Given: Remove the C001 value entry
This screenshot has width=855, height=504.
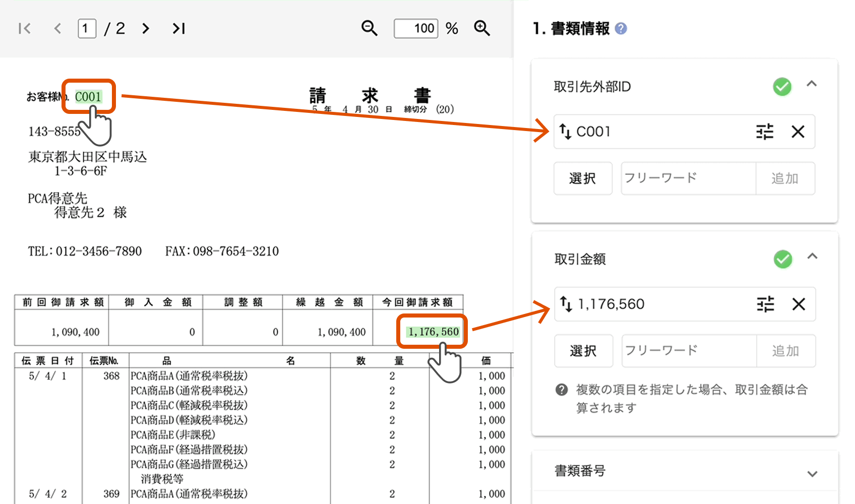Looking at the screenshot, I should click(x=798, y=132).
